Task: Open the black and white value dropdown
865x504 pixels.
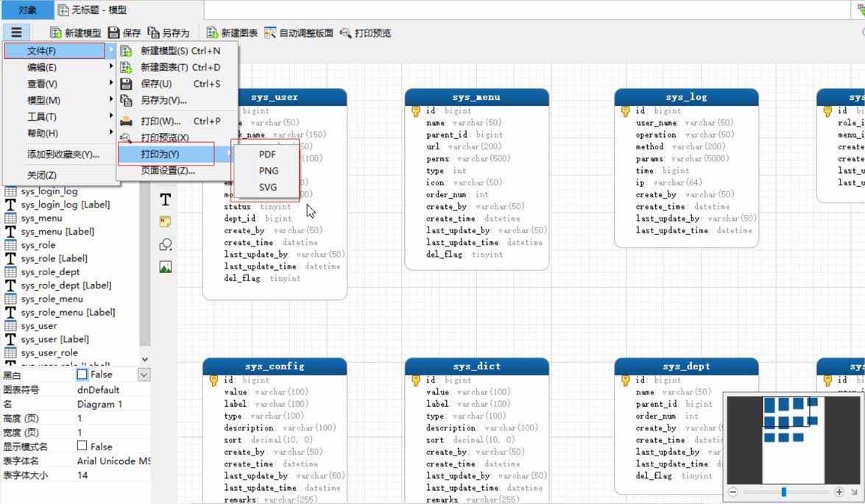Action: [x=144, y=375]
